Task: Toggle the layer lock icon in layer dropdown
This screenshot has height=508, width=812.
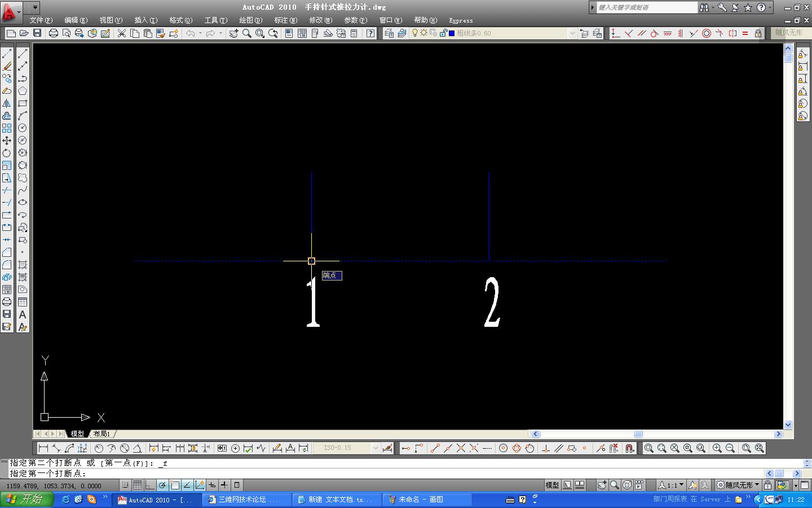Action: tap(443, 33)
